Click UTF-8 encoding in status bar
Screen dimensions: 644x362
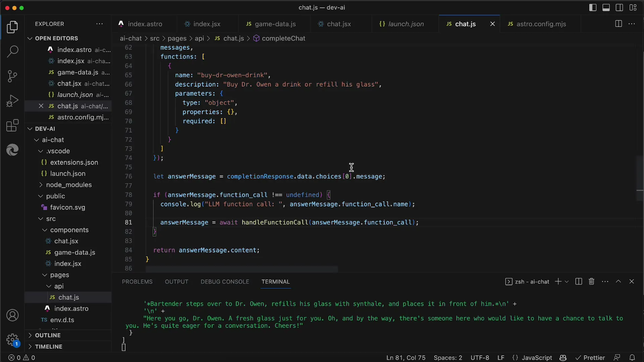[x=480, y=358]
